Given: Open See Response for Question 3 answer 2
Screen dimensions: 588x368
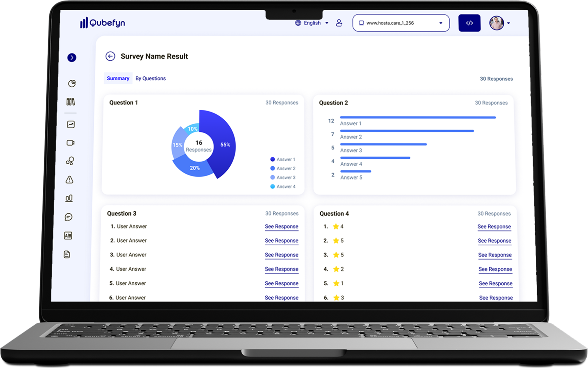Looking at the screenshot, I should click(x=282, y=241).
